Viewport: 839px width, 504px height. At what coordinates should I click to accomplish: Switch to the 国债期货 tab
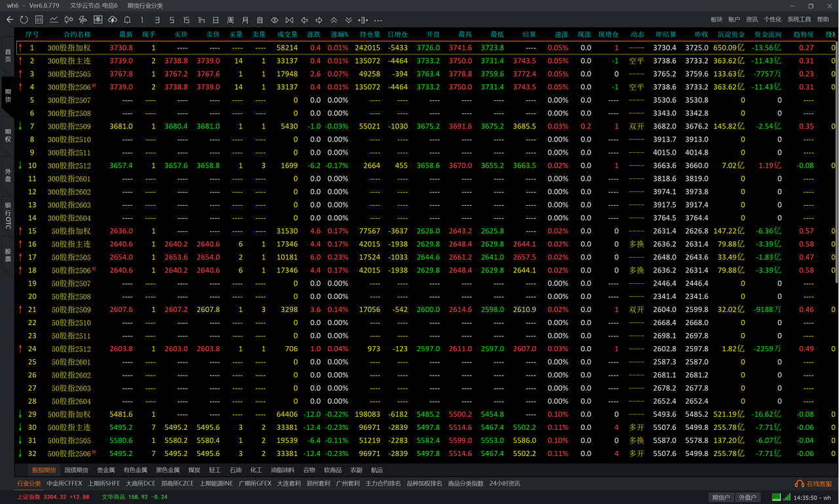(x=77, y=470)
